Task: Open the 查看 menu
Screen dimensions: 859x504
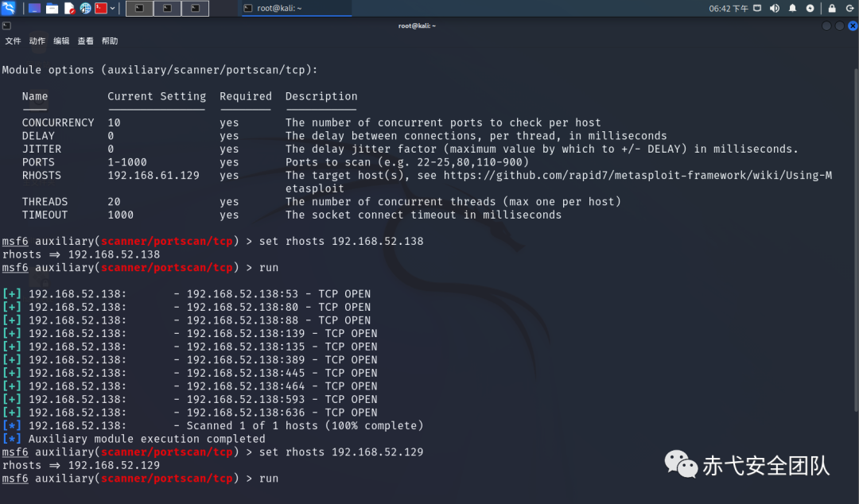Action: tap(85, 41)
